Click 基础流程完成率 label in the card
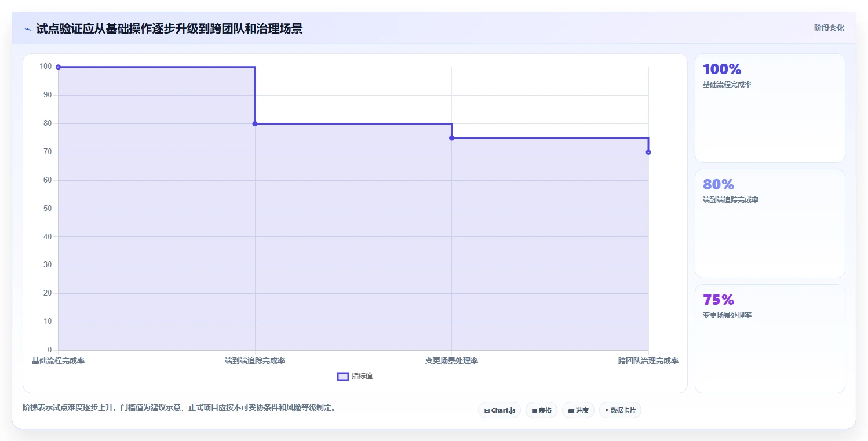 coord(727,85)
